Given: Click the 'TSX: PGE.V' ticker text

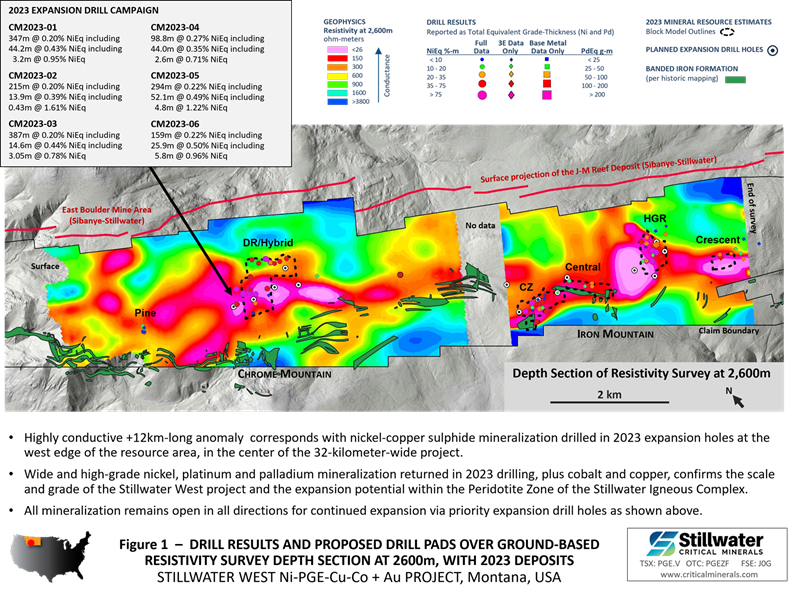Looking at the screenshot, I should point(660,563).
